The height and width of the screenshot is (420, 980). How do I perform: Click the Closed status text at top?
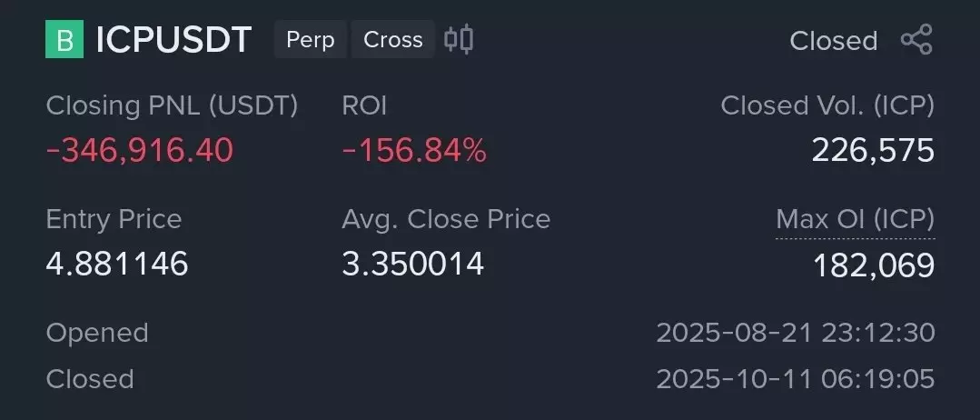[833, 41]
